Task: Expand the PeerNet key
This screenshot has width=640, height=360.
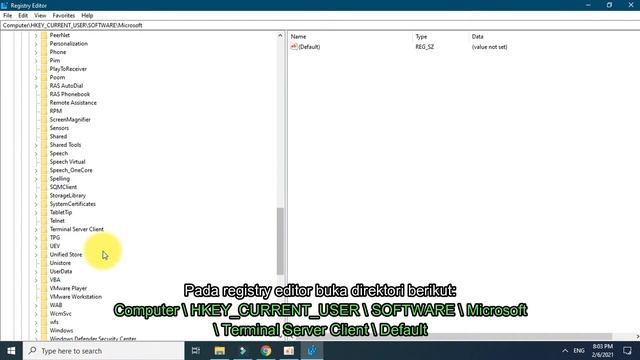Action: 36,36
